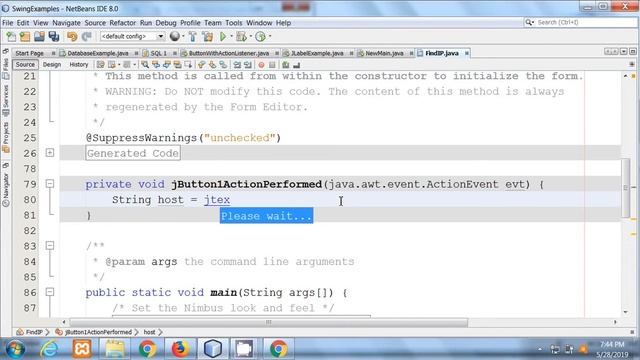Open the dropdown arrow beside Debug Project

250,37
